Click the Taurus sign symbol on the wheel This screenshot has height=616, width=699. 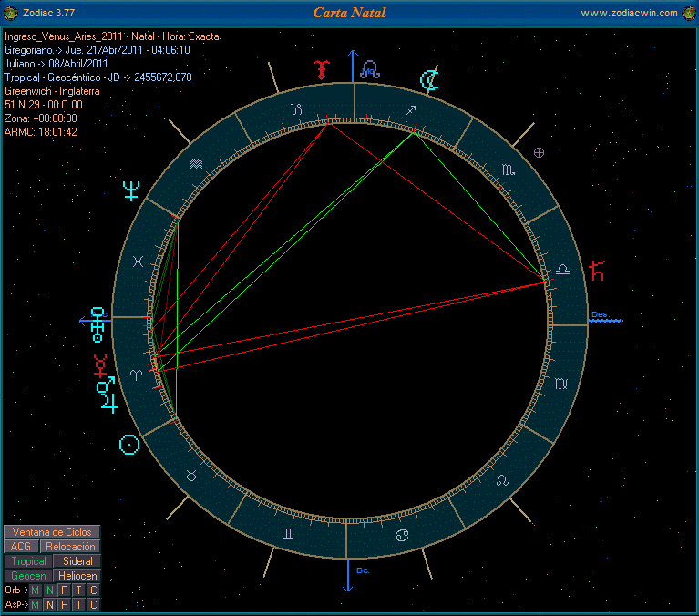point(191,476)
